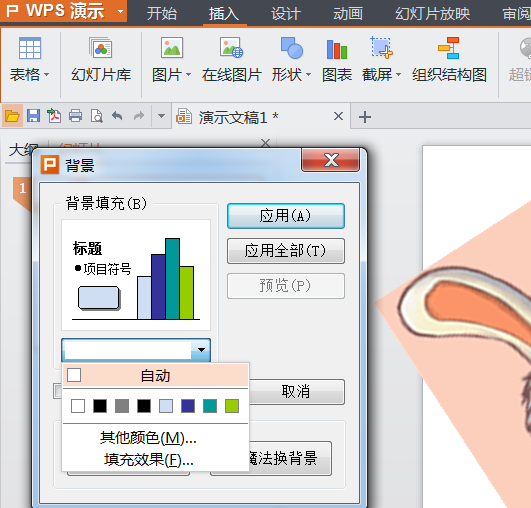Insert a picture via 图片 icon

coord(172,48)
